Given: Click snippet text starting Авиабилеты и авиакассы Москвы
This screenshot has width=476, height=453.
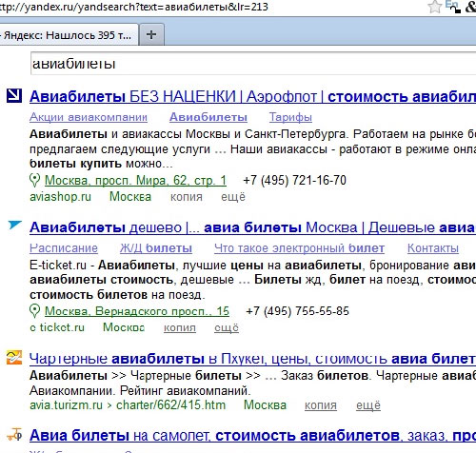Looking at the screenshot, I should pyautogui.click(x=252, y=149).
